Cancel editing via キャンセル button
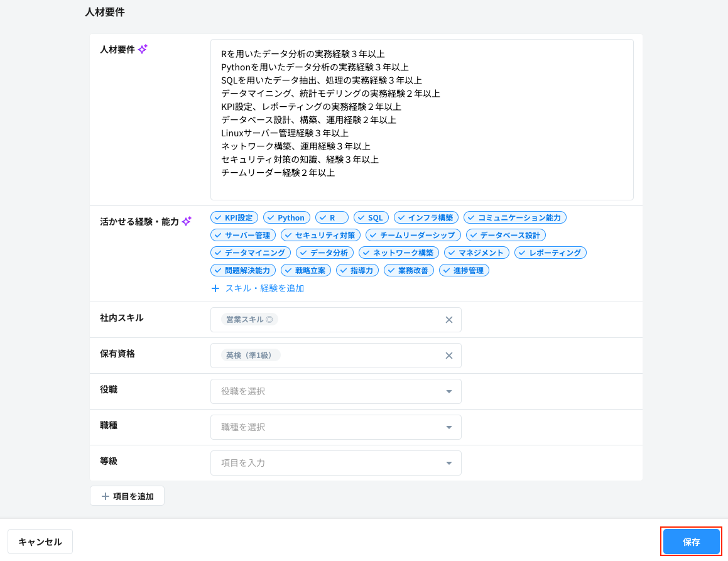 (x=40, y=541)
